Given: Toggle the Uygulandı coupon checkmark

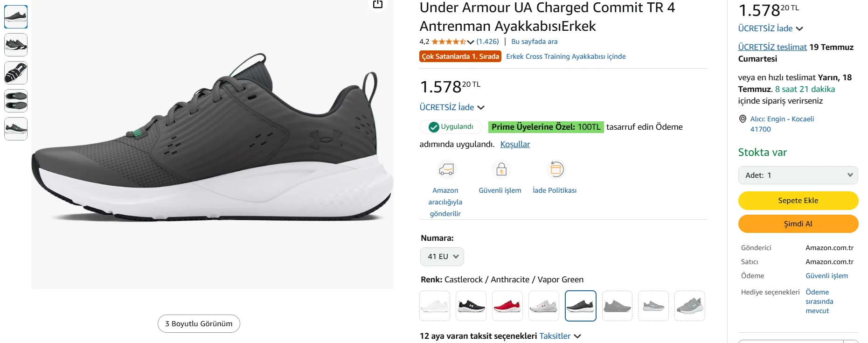Looking at the screenshot, I should pyautogui.click(x=434, y=127).
